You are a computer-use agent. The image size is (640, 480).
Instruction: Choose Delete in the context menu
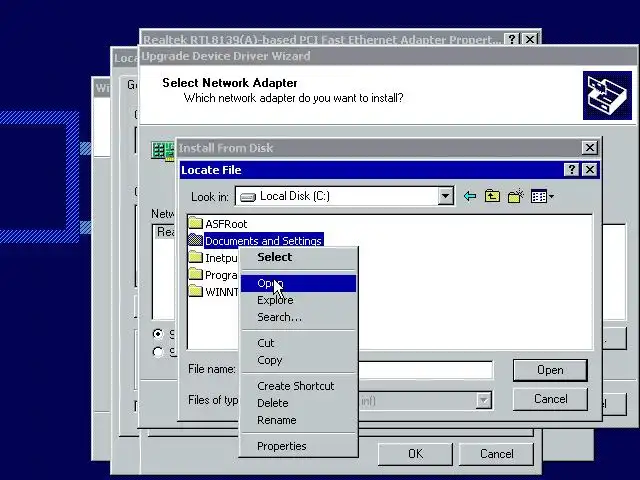298,403
